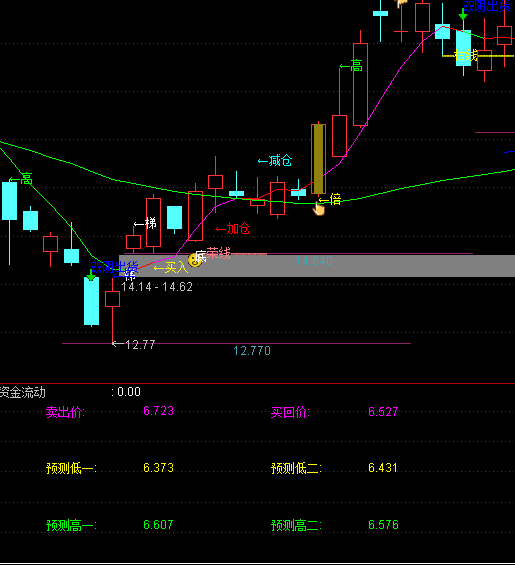The width and height of the screenshot is (515, 565).
Task: Click the 12.77 low price annotation
Action: pos(134,344)
